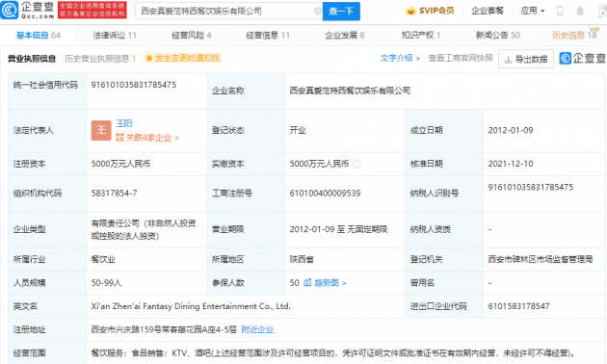
Task: Switch to the 企业发展 tab
Action: (x=345, y=36)
